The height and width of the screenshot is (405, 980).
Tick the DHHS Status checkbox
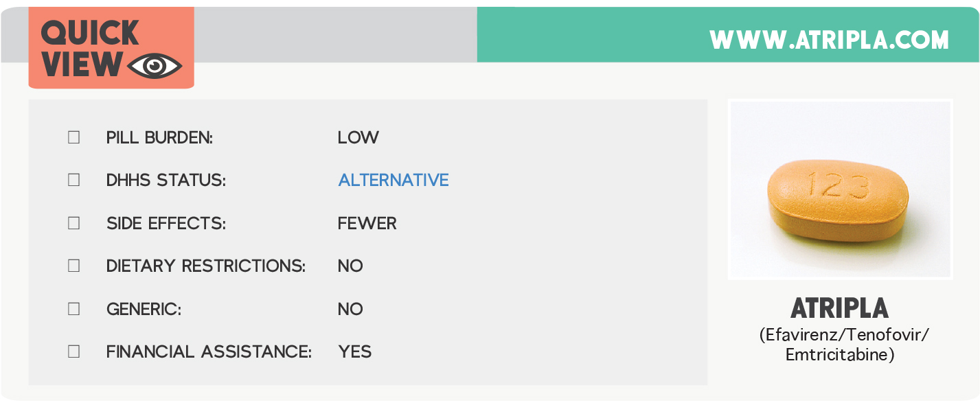pyautogui.click(x=74, y=180)
